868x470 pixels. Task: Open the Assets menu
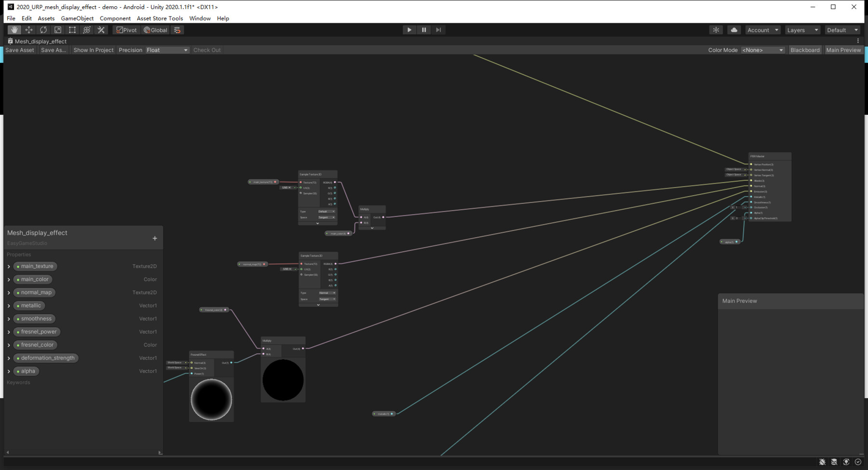(46, 18)
